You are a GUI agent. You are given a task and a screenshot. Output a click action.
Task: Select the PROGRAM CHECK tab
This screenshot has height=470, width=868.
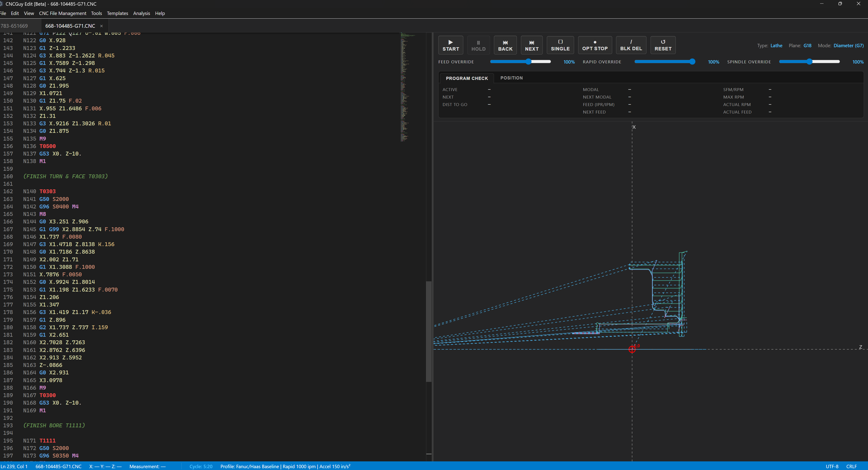pyautogui.click(x=467, y=78)
